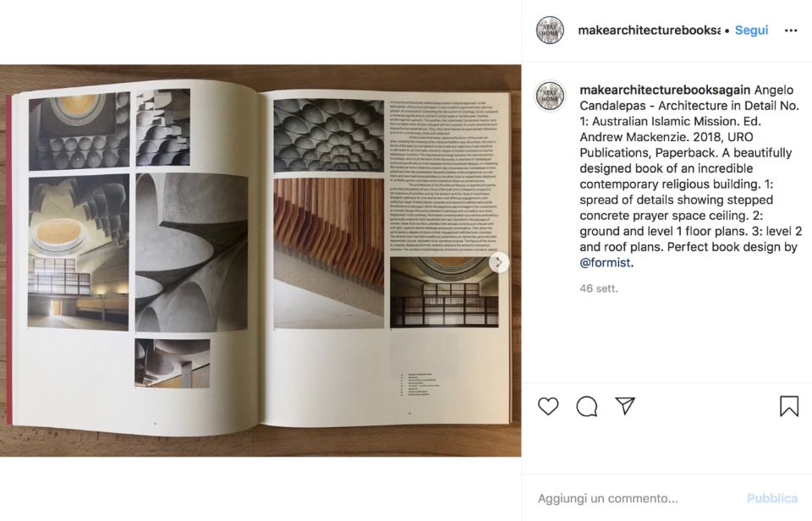Open caption username makearchitecturebooksagain
This screenshot has width=812, height=521.
pyautogui.click(x=665, y=90)
